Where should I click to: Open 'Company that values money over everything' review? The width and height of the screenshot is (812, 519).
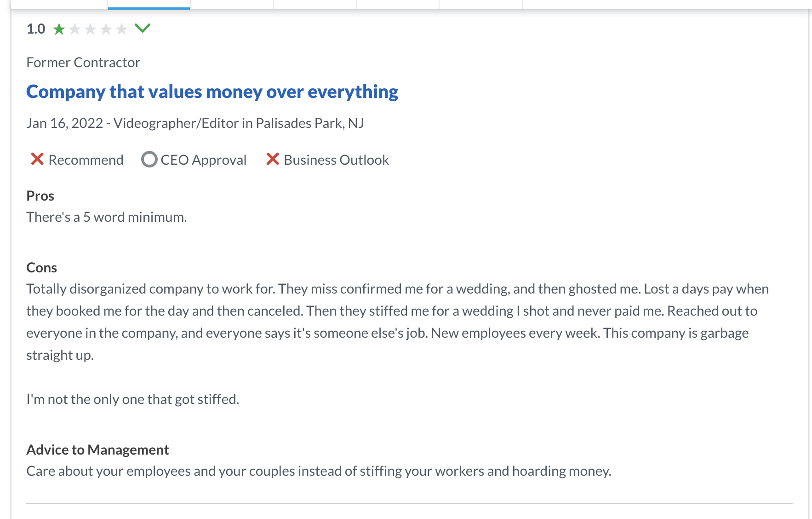pyautogui.click(x=212, y=92)
